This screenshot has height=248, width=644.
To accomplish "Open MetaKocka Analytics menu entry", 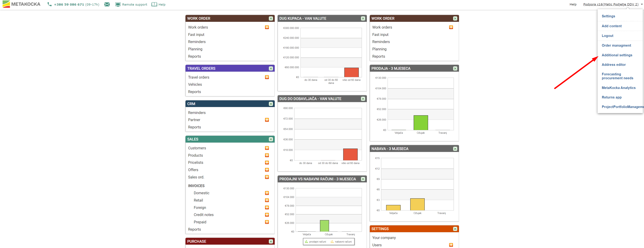I will coord(618,88).
